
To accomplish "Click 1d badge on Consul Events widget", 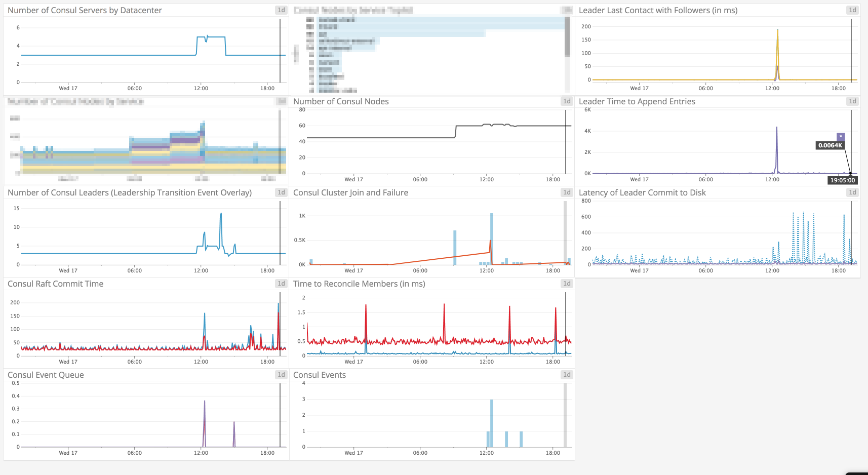I will coord(567,375).
